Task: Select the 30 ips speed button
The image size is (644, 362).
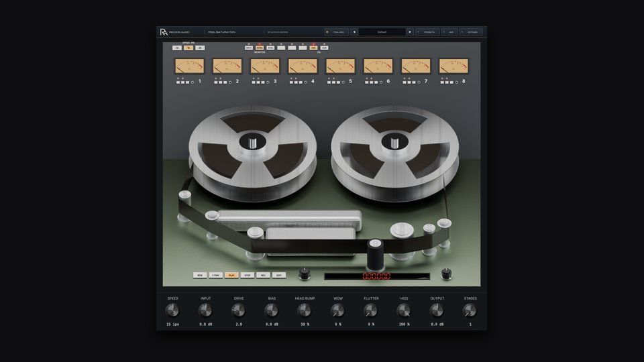Action: pyautogui.click(x=200, y=48)
